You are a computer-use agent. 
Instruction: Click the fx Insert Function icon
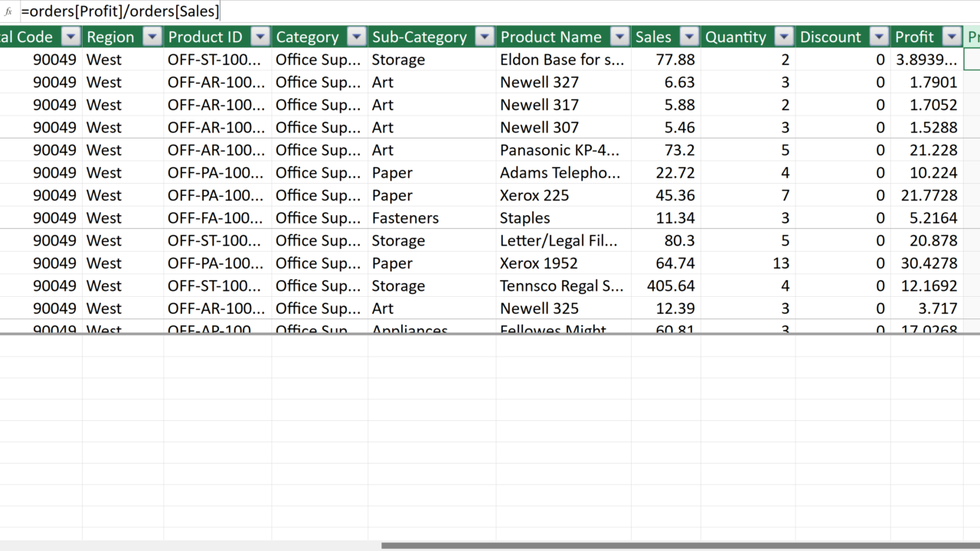pyautogui.click(x=8, y=11)
